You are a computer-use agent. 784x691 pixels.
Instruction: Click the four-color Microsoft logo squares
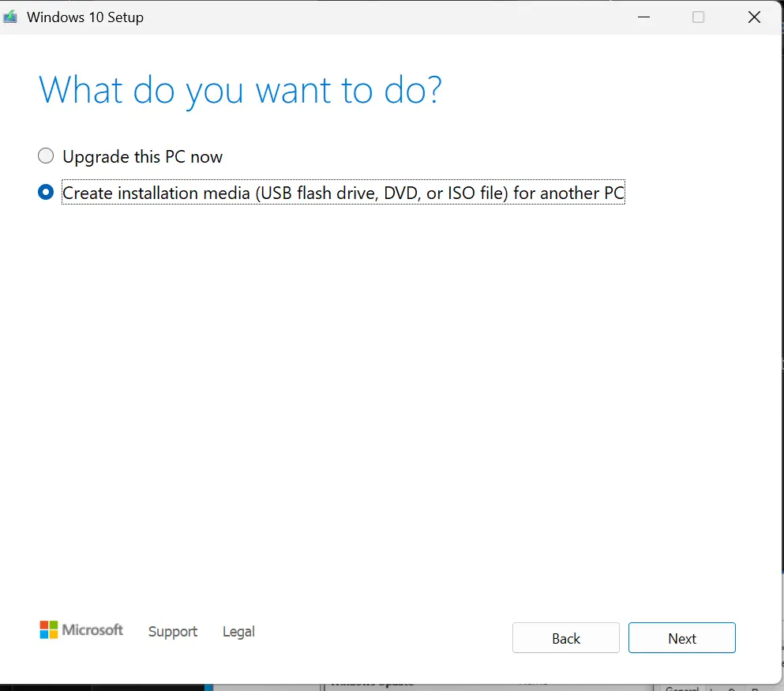(49, 629)
